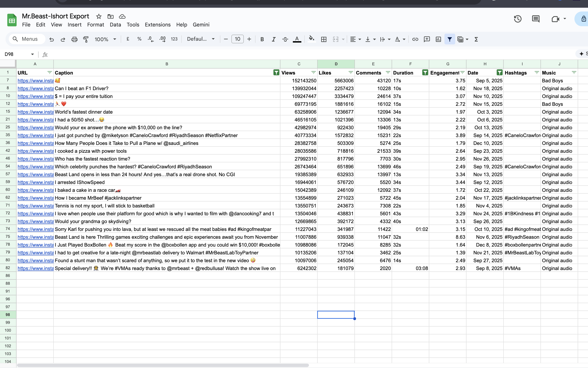
Task: Start a meeting with camera icon
Action: [x=555, y=19]
